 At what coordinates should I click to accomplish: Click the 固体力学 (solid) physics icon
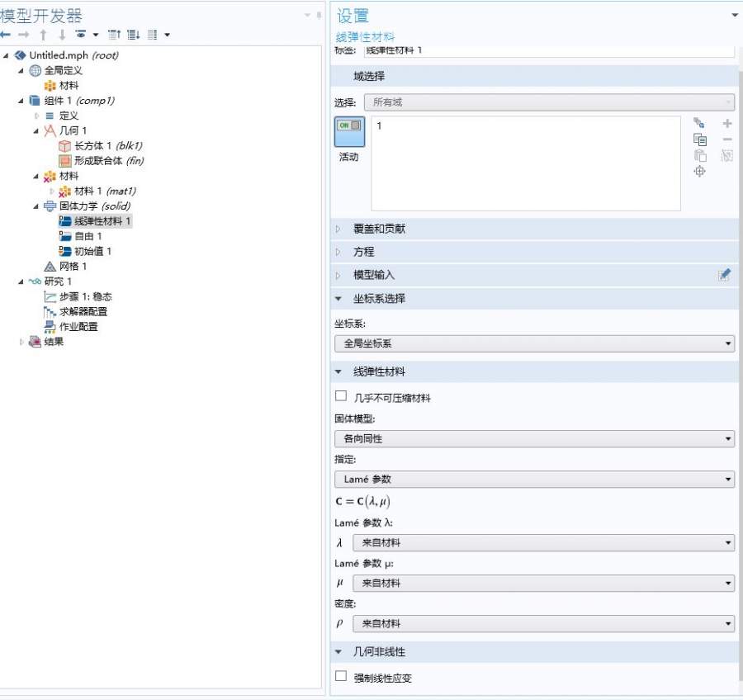click(50, 206)
